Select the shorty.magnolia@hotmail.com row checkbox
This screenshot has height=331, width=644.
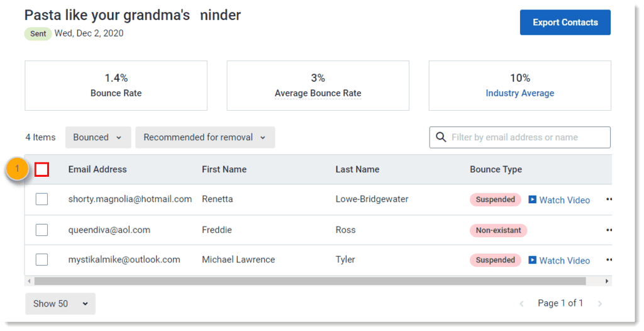pyautogui.click(x=42, y=199)
